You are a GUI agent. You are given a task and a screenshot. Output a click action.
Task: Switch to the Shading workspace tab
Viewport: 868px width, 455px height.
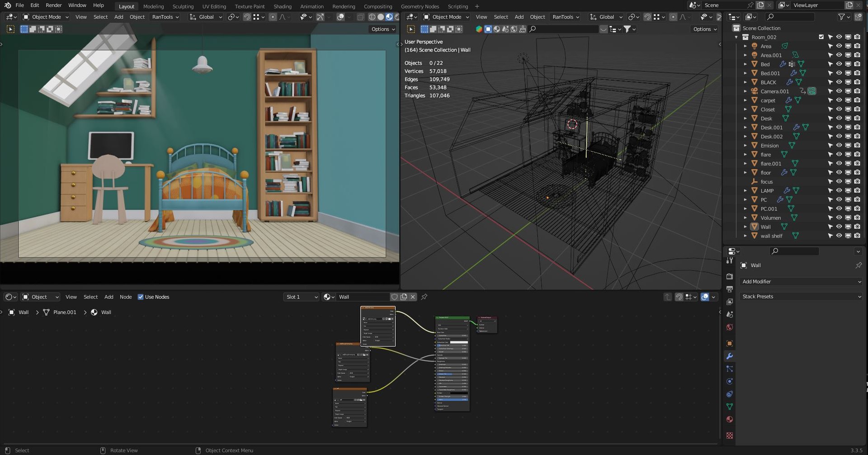[x=282, y=6]
